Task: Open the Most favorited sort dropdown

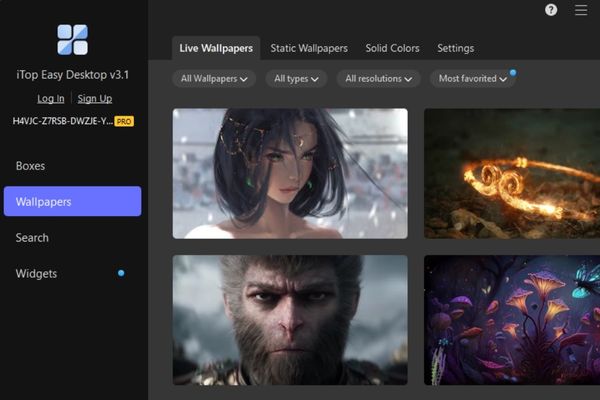Action: pos(473,79)
